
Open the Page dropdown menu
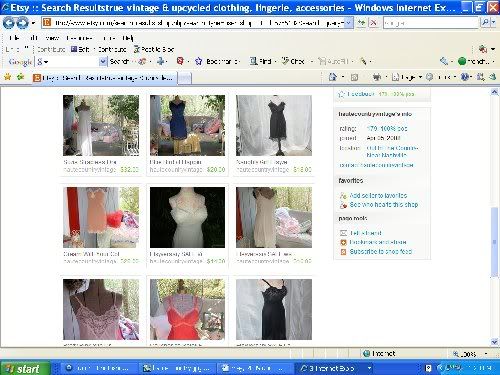tap(407, 77)
